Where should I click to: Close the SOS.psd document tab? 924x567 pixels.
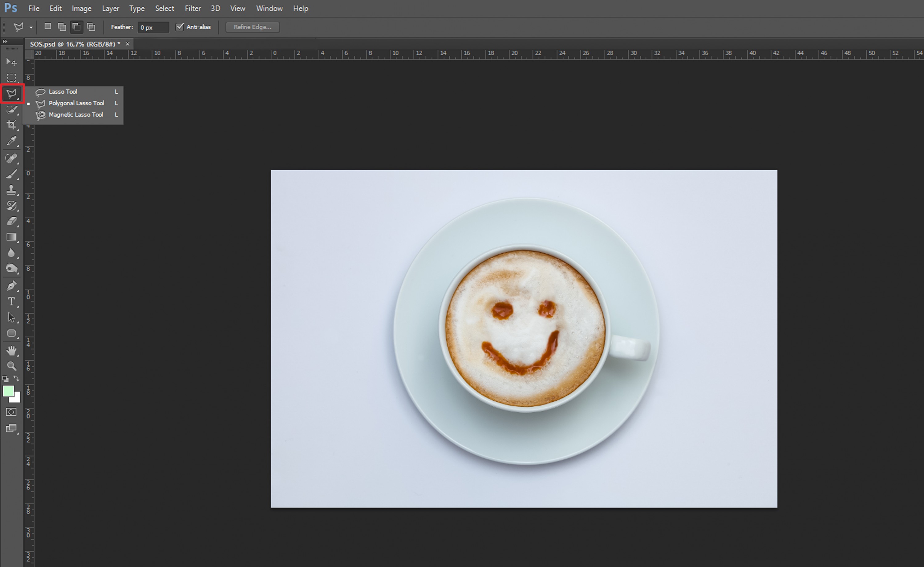coord(128,44)
